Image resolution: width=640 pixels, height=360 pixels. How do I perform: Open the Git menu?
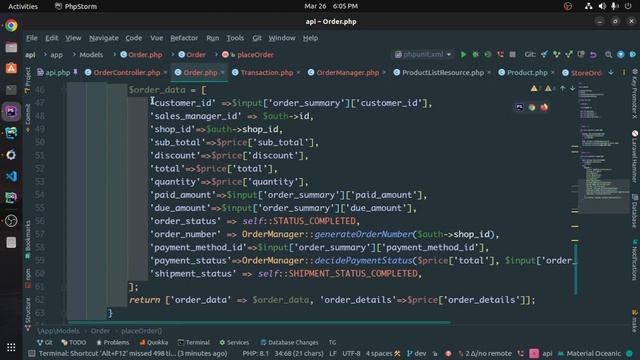[x=257, y=38]
